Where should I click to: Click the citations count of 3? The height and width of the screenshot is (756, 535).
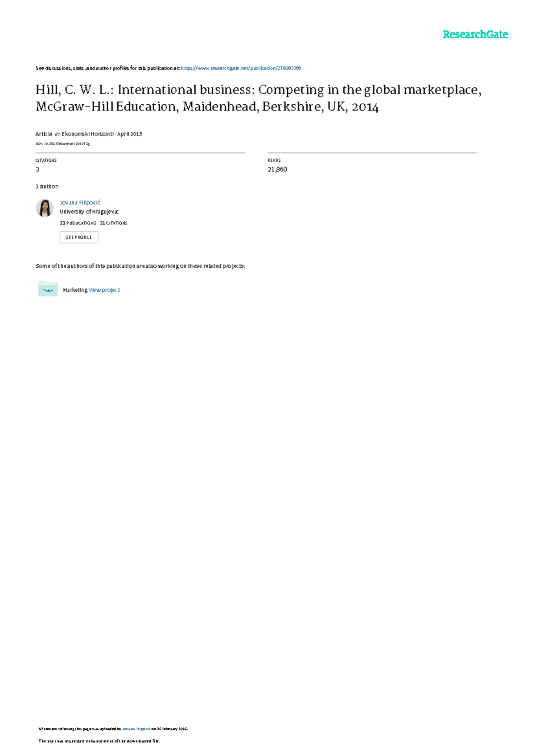37,169
